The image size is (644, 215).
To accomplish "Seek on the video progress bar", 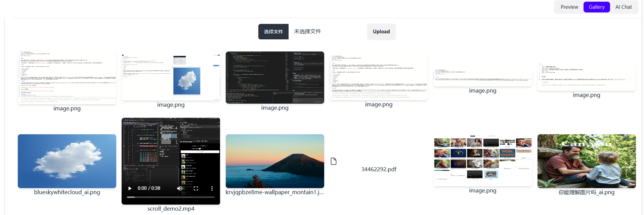I will pyautogui.click(x=171, y=197).
